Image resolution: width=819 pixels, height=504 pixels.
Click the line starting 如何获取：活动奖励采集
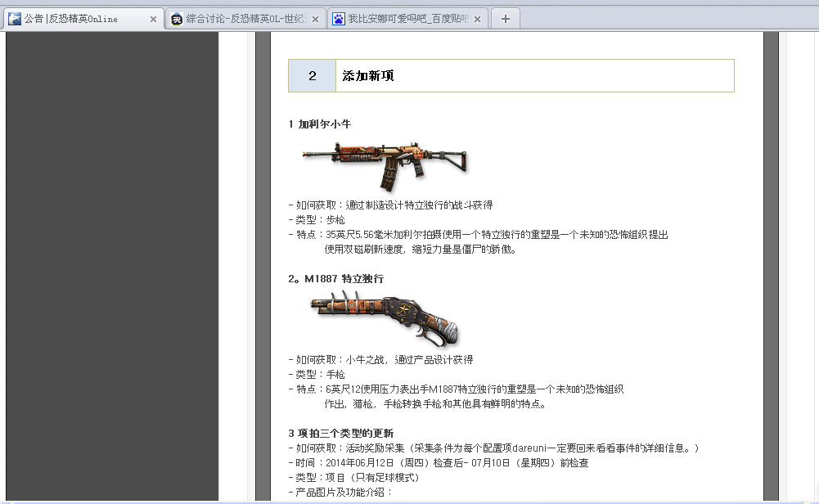tap(494, 448)
